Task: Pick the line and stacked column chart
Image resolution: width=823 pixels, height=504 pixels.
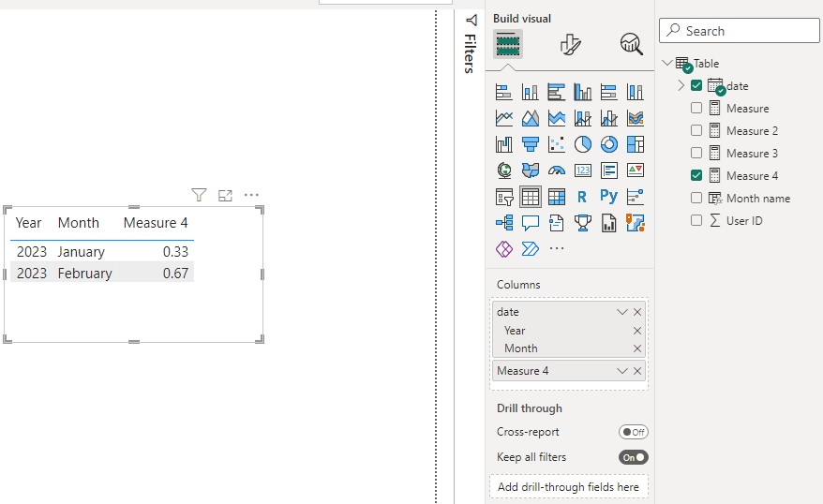Action: pos(583,118)
